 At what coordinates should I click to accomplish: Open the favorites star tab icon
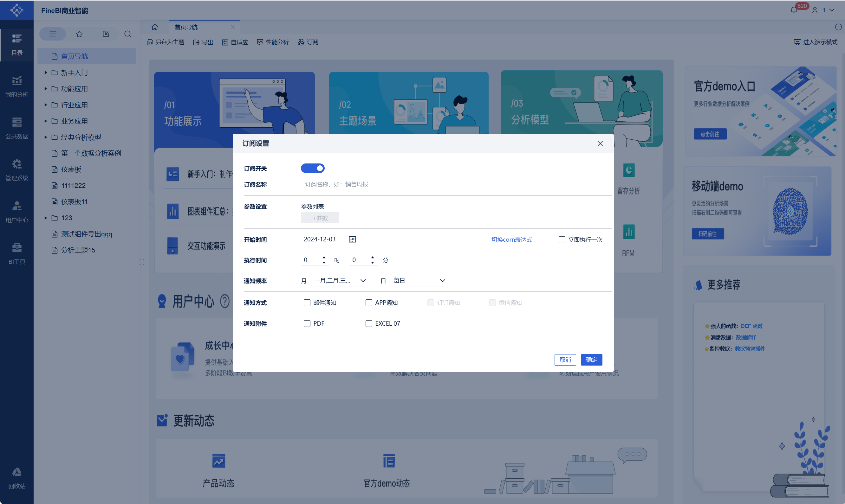click(x=79, y=34)
